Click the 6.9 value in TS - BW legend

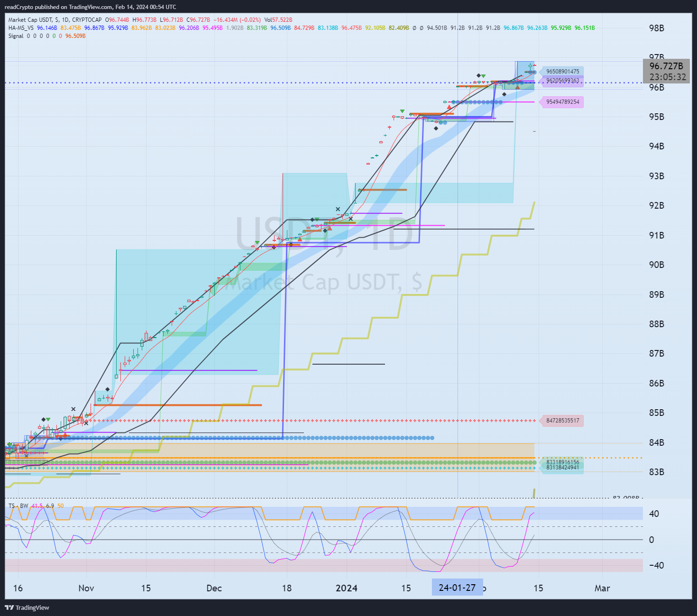pyautogui.click(x=50, y=506)
